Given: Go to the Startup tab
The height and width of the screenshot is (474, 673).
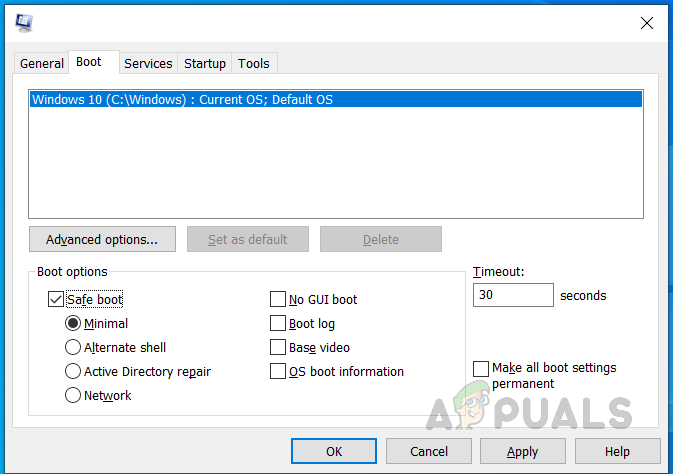Looking at the screenshot, I should click(205, 64).
